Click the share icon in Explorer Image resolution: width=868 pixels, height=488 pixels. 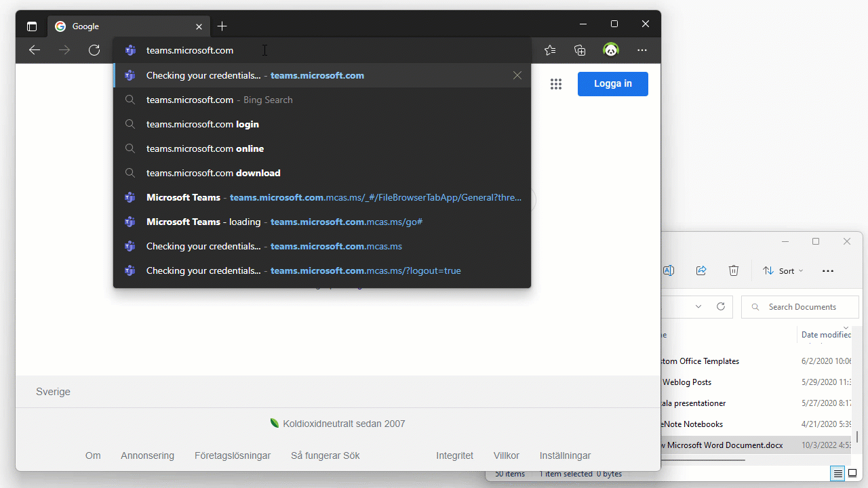click(701, 270)
